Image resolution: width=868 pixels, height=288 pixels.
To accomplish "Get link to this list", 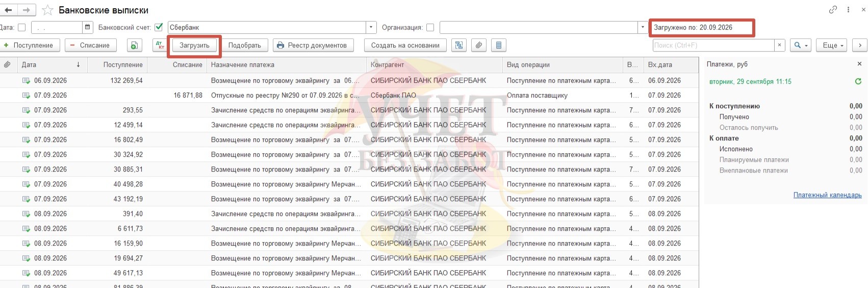I will pyautogui.click(x=833, y=10).
